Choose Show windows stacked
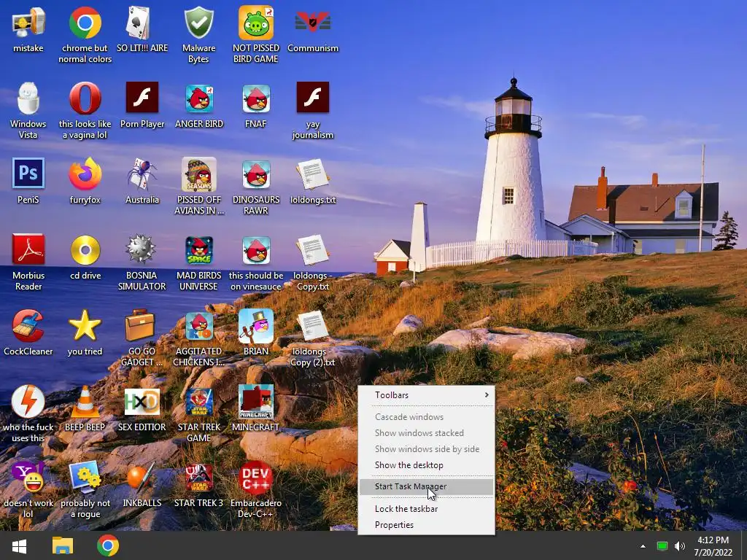The width and height of the screenshot is (747, 560). [426, 433]
